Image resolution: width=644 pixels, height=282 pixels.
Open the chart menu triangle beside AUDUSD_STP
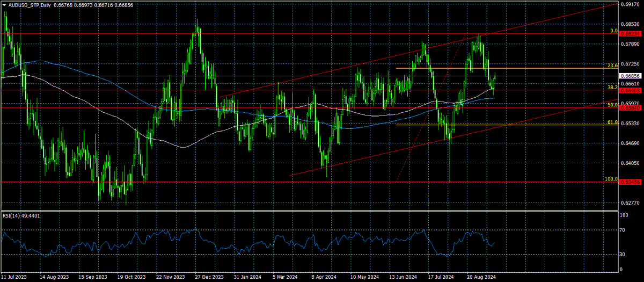coord(4,5)
